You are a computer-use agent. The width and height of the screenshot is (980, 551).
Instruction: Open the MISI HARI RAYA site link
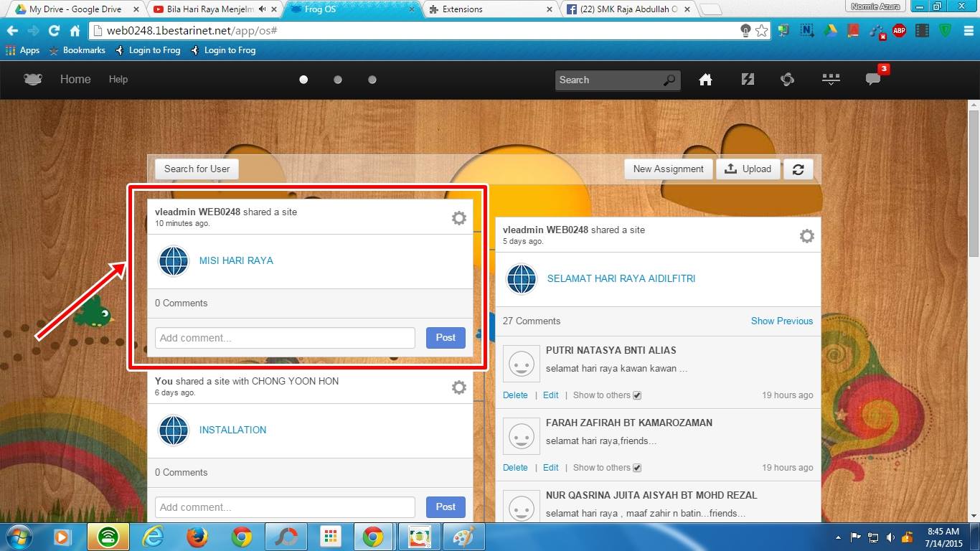click(236, 261)
